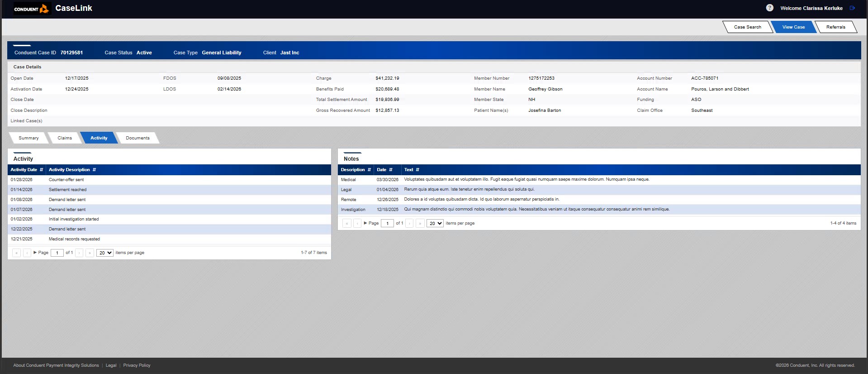The height and width of the screenshot is (374, 868).
Task: Click Gross Recovered Amount $12,857.13
Action: coord(387,110)
